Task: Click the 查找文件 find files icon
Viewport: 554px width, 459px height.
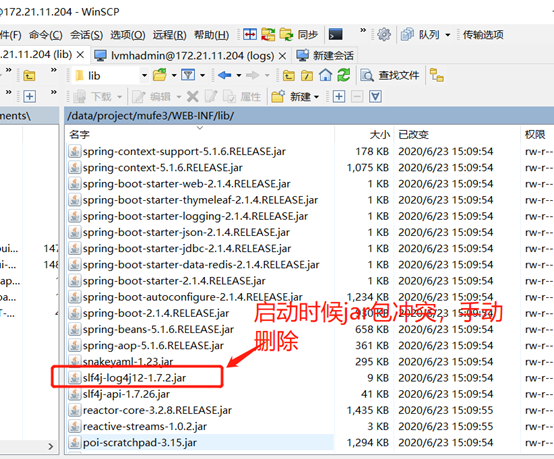Action: pos(367,76)
